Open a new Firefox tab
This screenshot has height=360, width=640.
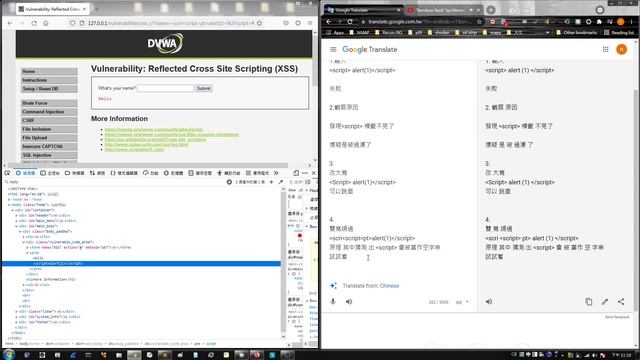point(97,9)
